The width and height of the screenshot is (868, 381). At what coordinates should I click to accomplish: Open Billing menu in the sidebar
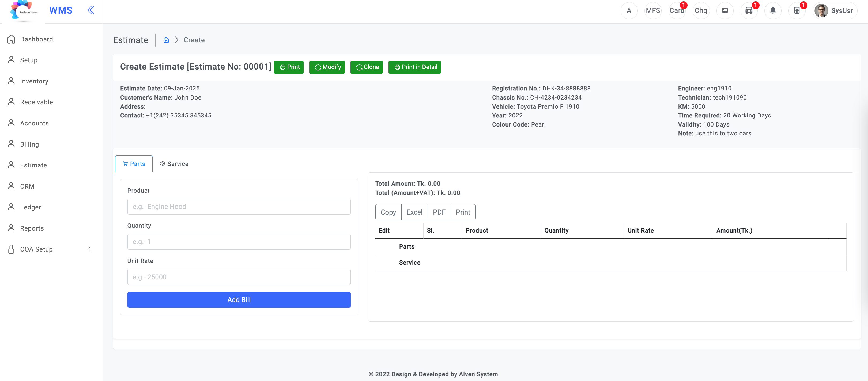pos(29,144)
